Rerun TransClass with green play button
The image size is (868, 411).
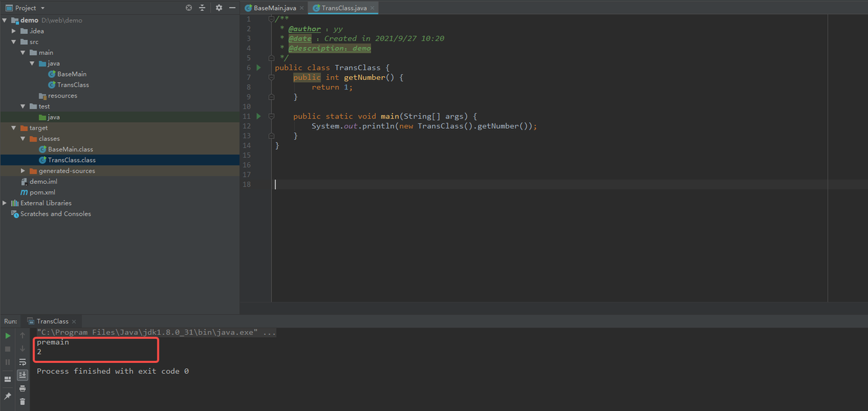tap(8, 336)
